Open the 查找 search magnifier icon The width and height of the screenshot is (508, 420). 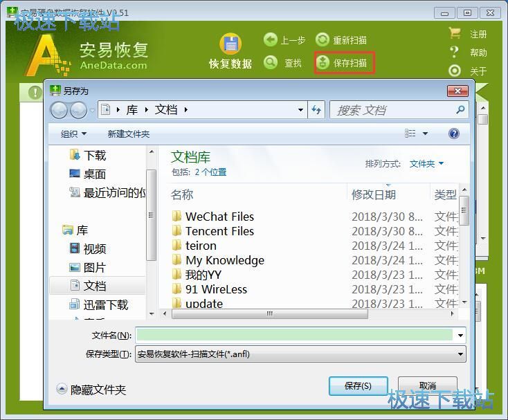pos(270,62)
